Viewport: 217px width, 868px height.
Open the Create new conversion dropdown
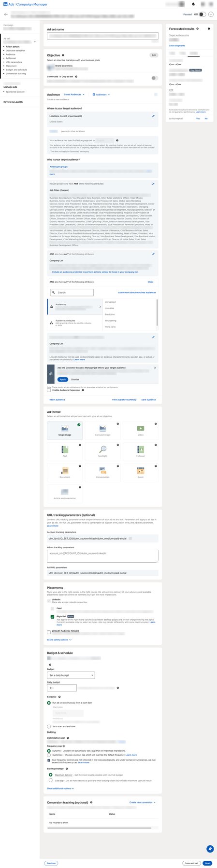point(143,802)
